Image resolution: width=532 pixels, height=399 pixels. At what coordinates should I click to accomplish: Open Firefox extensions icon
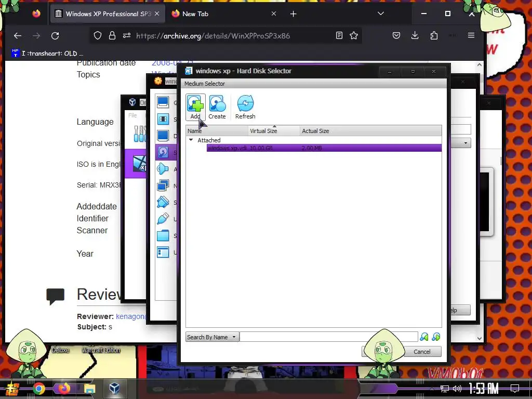click(434, 35)
